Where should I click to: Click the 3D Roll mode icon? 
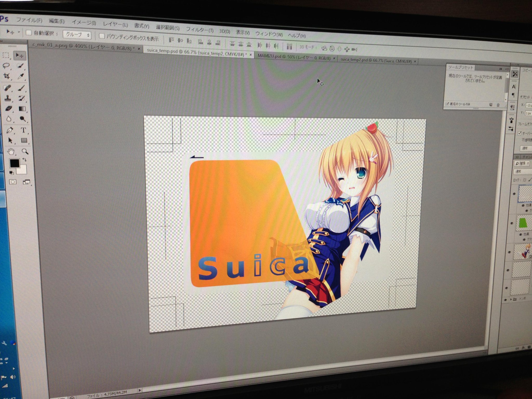point(331,49)
